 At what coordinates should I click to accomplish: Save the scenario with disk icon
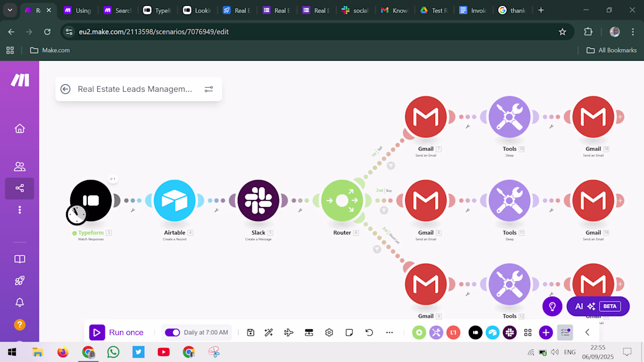click(x=251, y=332)
